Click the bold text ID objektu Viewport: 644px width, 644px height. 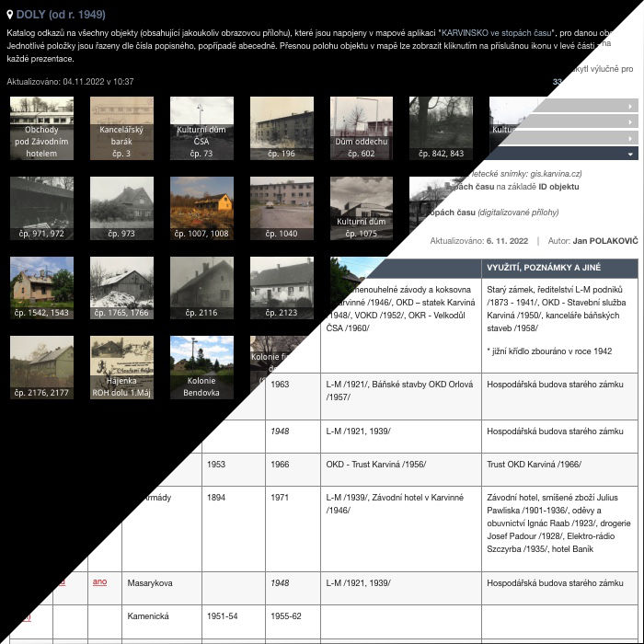pyautogui.click(x=558, y=187)
